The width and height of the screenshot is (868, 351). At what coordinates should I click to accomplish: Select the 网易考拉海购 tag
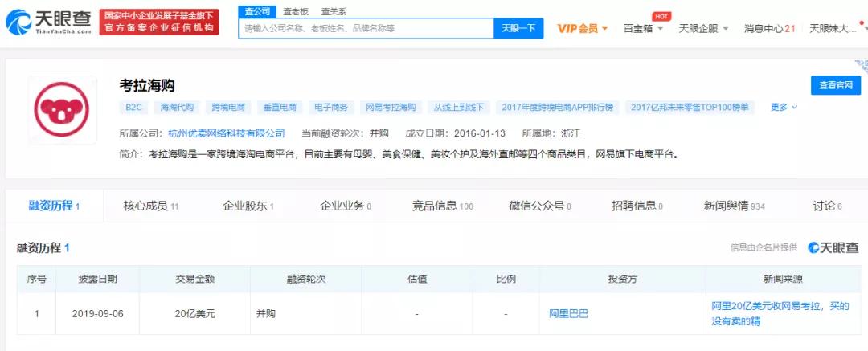(391, 108)
